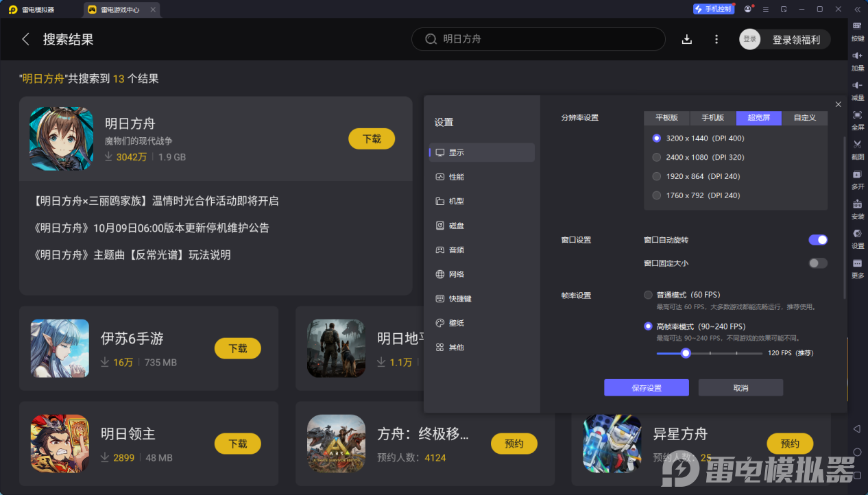
Task: Switch to 超宽屏 resolution tab
Action: pyautogui.click(x=759, y=118)
